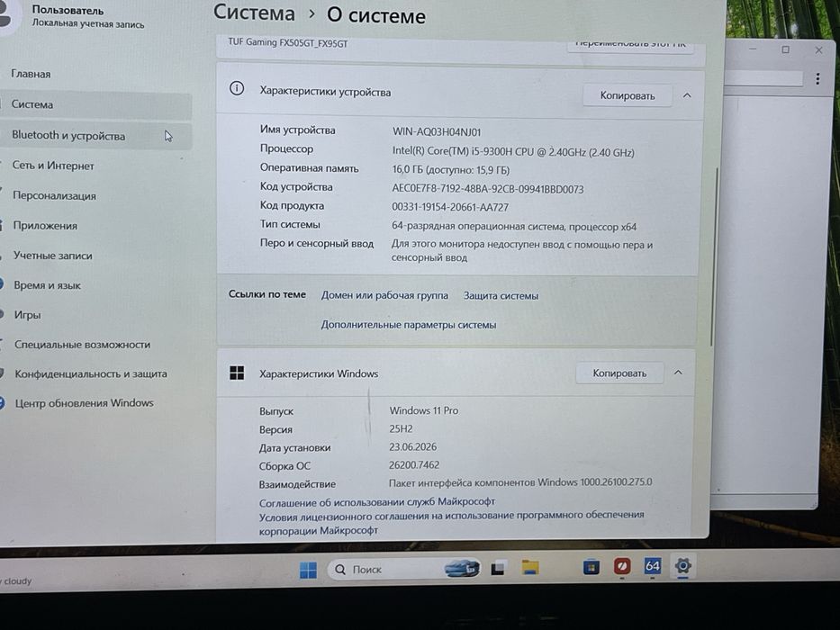Open Защита системы link
This screenshot has width=840, height=630.
pos(501,296)
